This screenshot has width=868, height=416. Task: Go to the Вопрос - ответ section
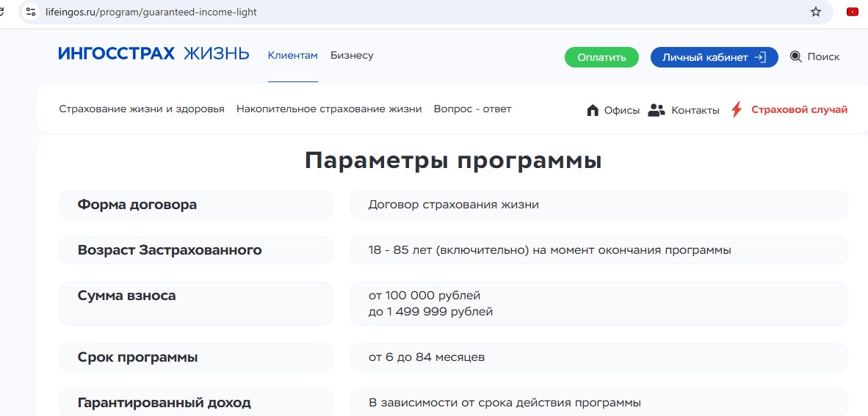coord(472,109)
